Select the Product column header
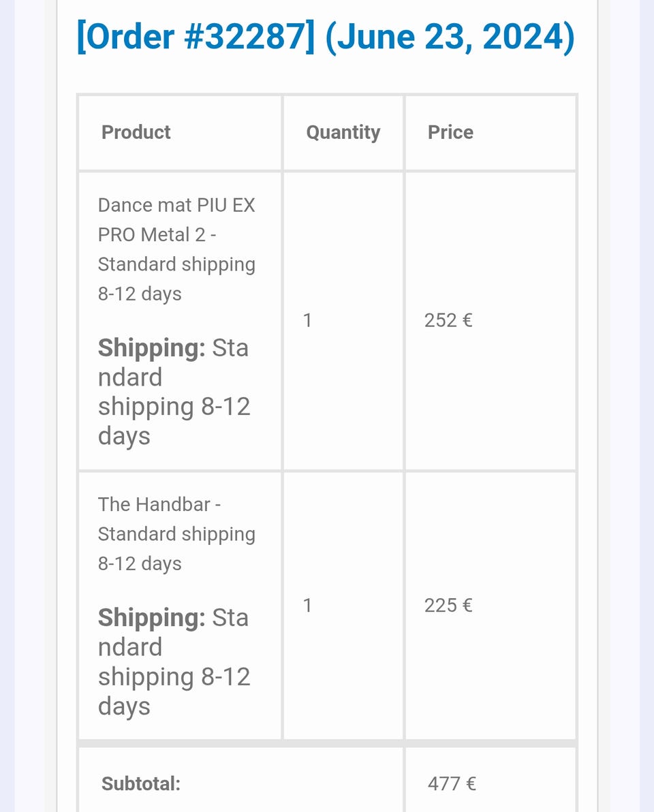The image size is (654, 812). click(136, 132)
